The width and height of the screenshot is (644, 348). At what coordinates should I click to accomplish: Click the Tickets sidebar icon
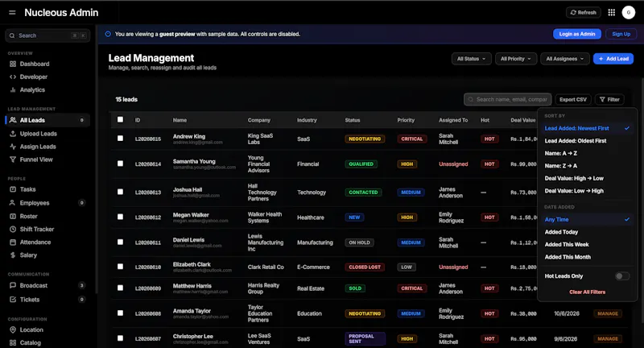click(13, 300)
